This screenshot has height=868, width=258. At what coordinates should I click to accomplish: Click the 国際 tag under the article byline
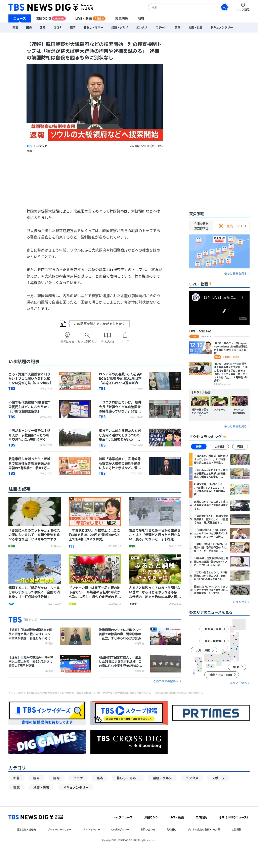pyautogui.click(x=29, y=151)
